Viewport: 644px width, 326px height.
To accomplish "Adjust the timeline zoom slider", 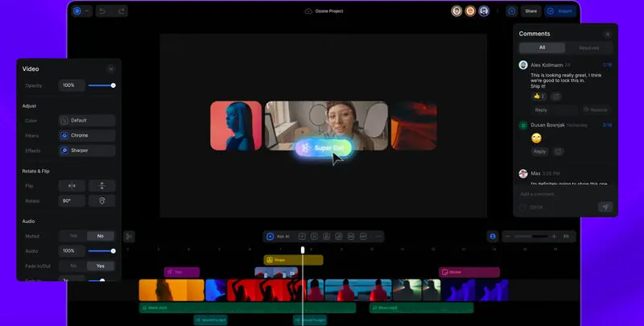I will click(531, 237).
